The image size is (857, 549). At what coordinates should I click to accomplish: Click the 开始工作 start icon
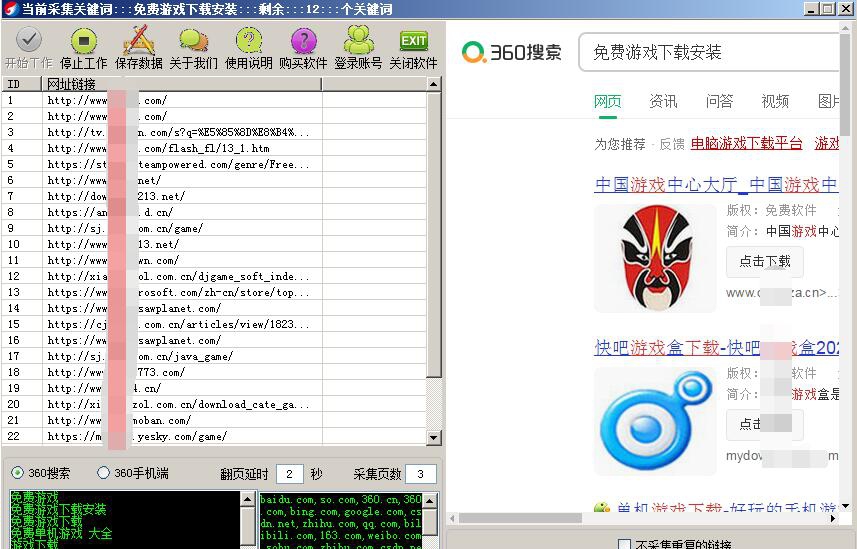click(x=28, y=40)
